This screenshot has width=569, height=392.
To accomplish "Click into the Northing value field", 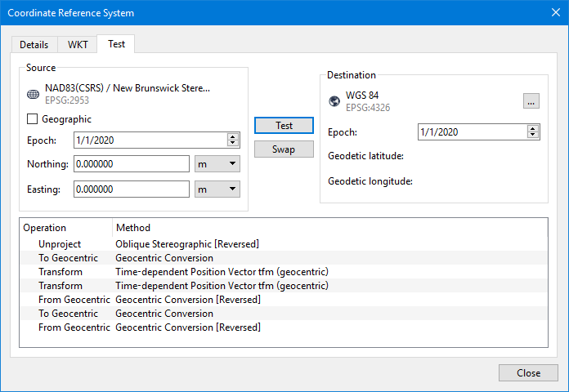I will click(x=131, y=164).
